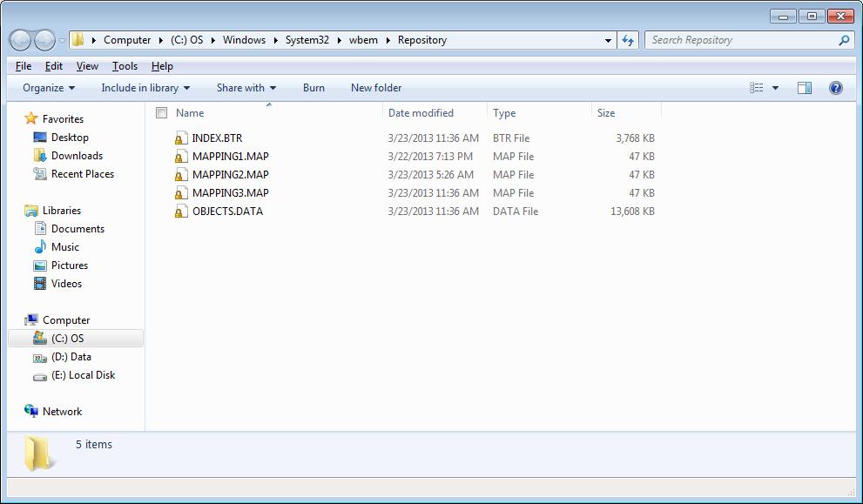Click the Change your view icon

[756, 88]
